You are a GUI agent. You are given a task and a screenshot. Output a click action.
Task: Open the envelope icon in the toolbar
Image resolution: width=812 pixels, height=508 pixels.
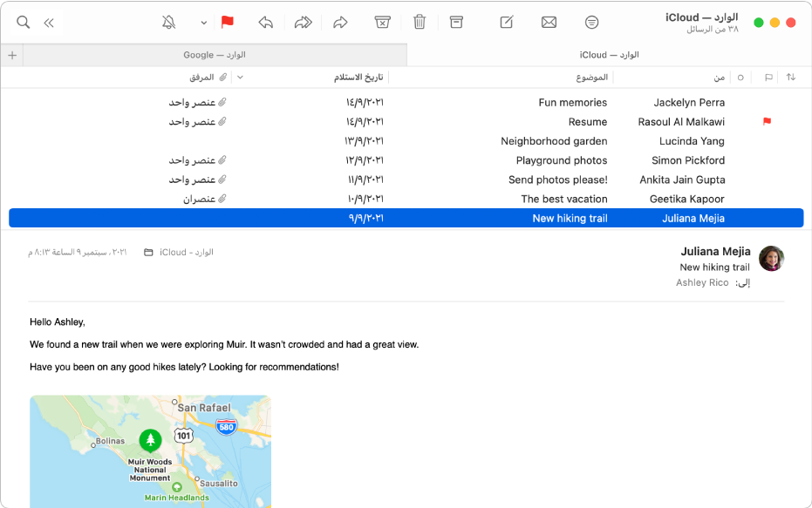click(549, 22)
